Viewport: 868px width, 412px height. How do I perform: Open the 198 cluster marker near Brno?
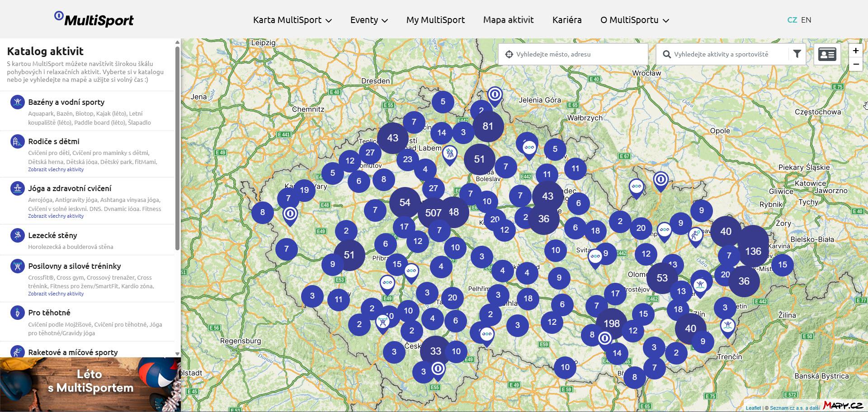[611, 323]
